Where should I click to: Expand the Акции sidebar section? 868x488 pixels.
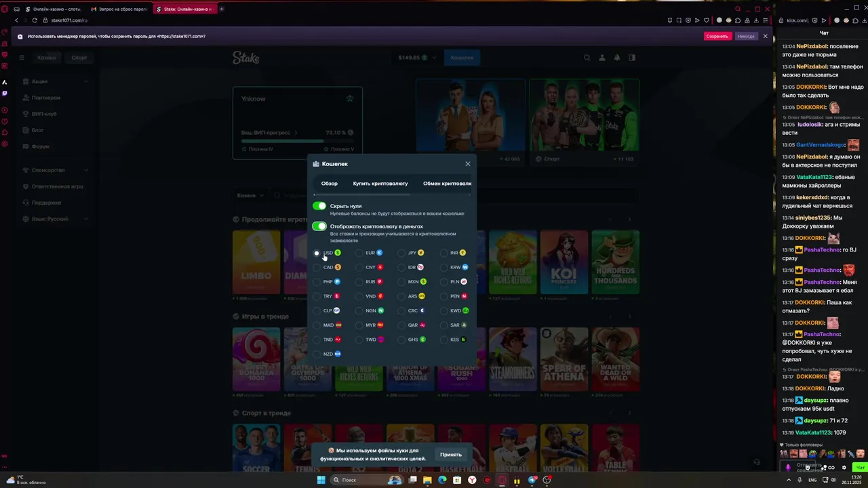[x=54, y=81]
